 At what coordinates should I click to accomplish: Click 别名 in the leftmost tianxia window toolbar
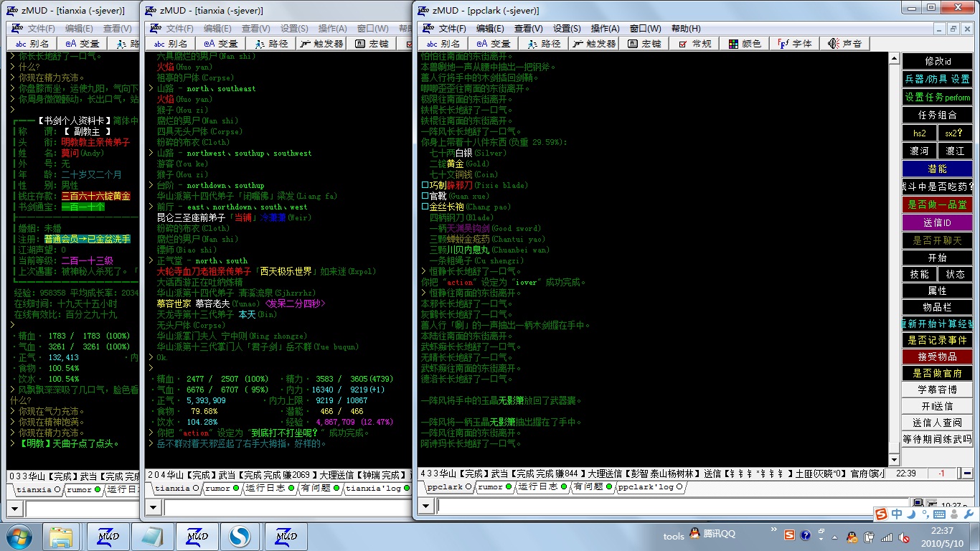pyautogui.click(x=31, y=44)
